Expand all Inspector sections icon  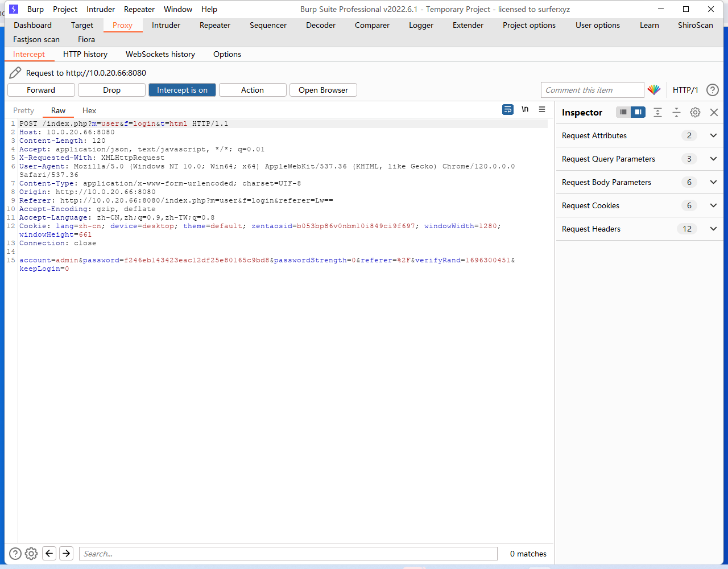click(657, 112)
